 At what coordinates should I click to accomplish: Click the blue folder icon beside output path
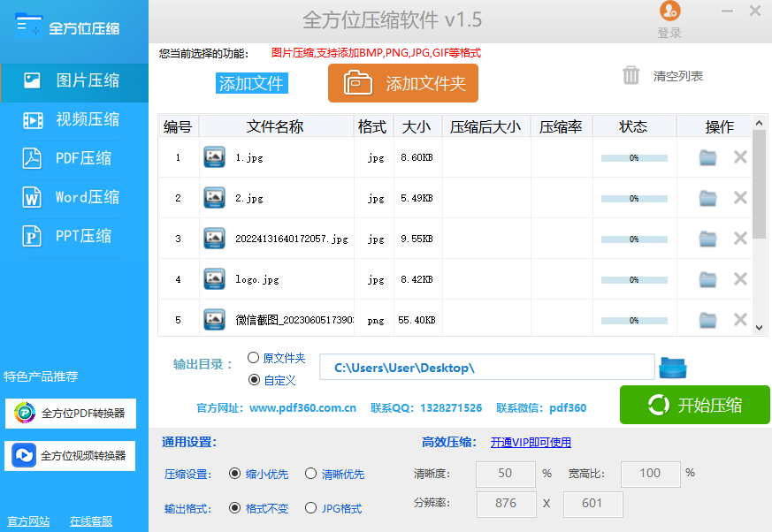tap(674, 368)
